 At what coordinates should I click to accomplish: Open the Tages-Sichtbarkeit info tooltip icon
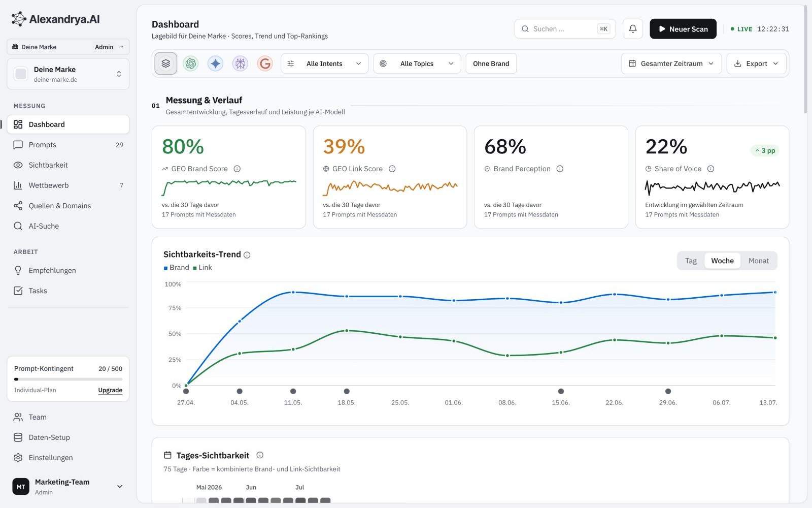260,455
